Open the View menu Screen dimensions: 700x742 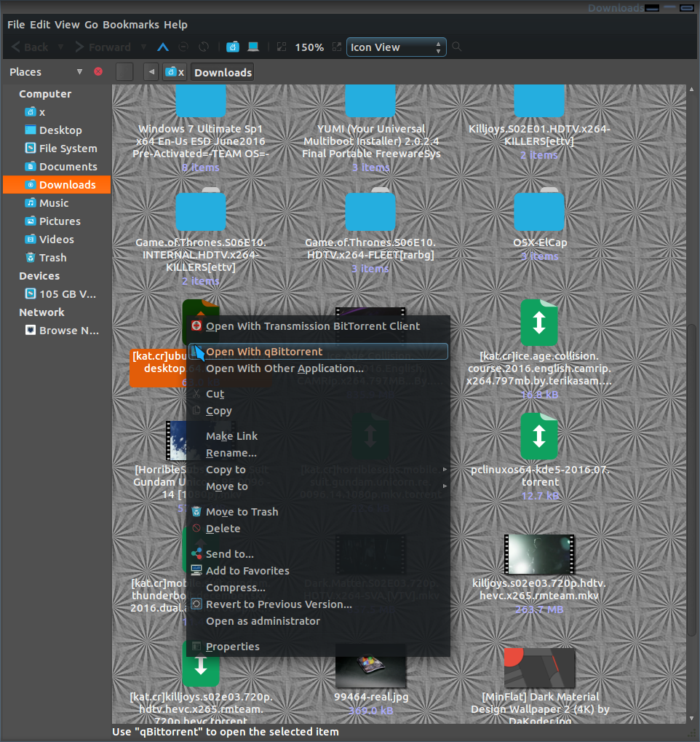[67, 25]
